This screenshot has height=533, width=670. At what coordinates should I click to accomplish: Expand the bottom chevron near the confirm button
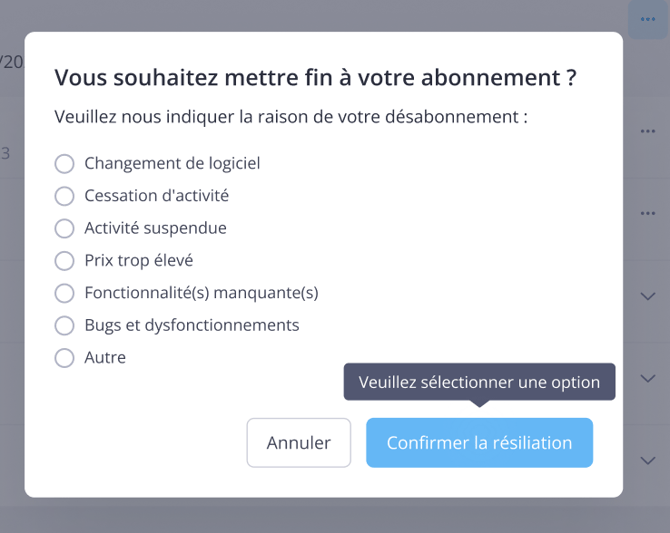(x=647, y=460)
